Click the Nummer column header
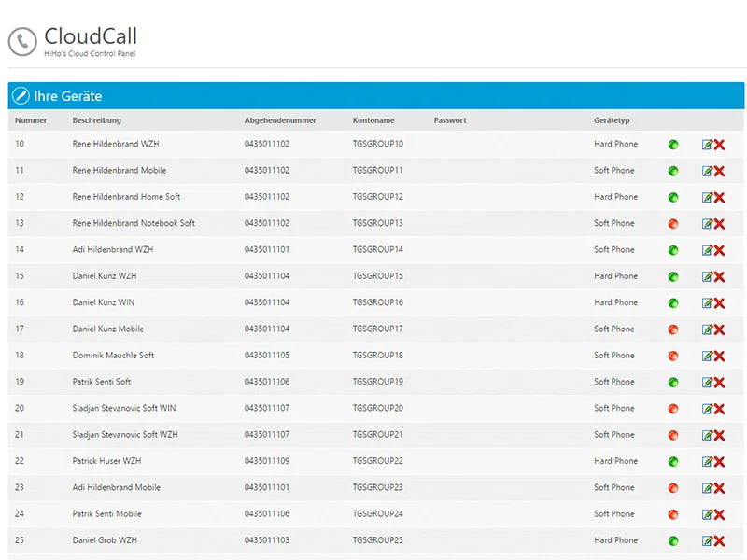 click(31, 120)
